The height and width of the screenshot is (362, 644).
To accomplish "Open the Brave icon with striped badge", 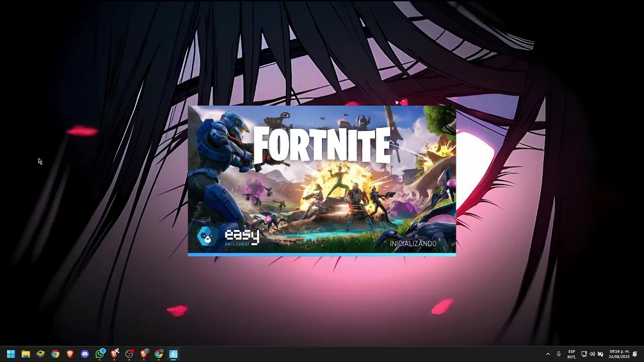I will pyautogui.click(x=144, y=354).
